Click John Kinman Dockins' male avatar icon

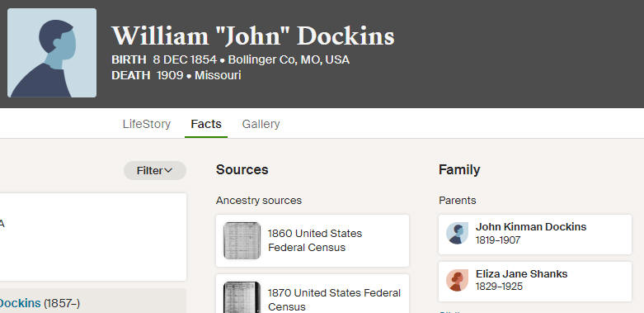click(x=457, y=234)
